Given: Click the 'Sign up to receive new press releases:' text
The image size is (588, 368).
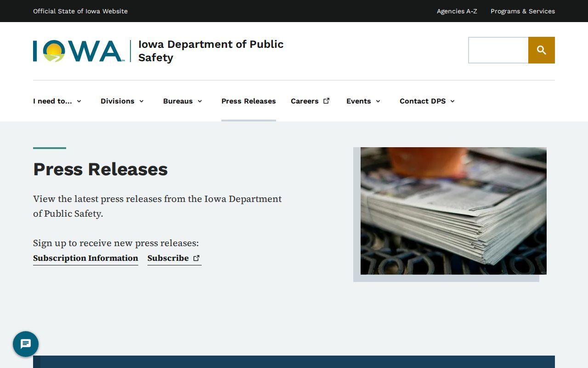Looking at the screenshot, I should click(x=116, y=243).
